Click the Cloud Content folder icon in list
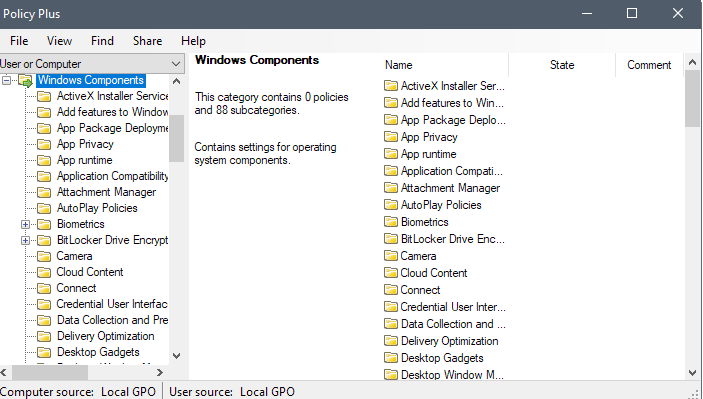The image size is (703, 399). (391, 273)
